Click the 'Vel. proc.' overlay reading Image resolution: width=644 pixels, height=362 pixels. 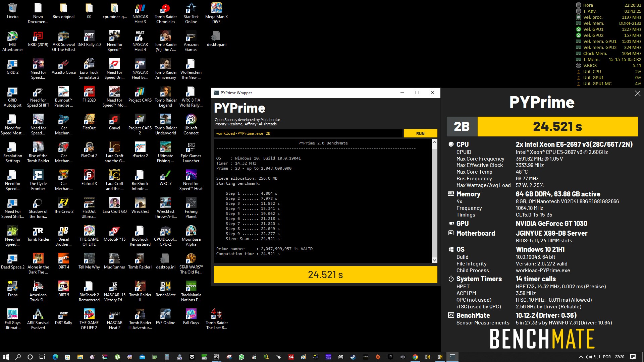coord(608,17)
